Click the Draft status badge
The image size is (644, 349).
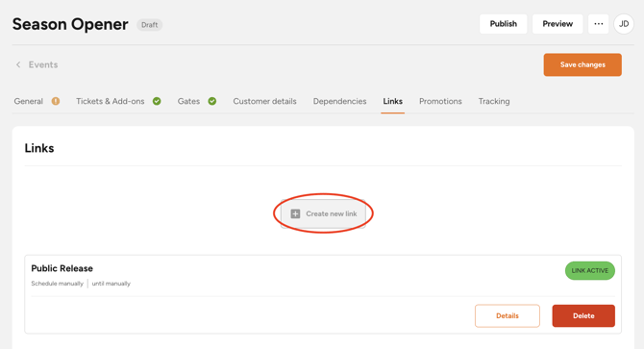coord(150,25)
